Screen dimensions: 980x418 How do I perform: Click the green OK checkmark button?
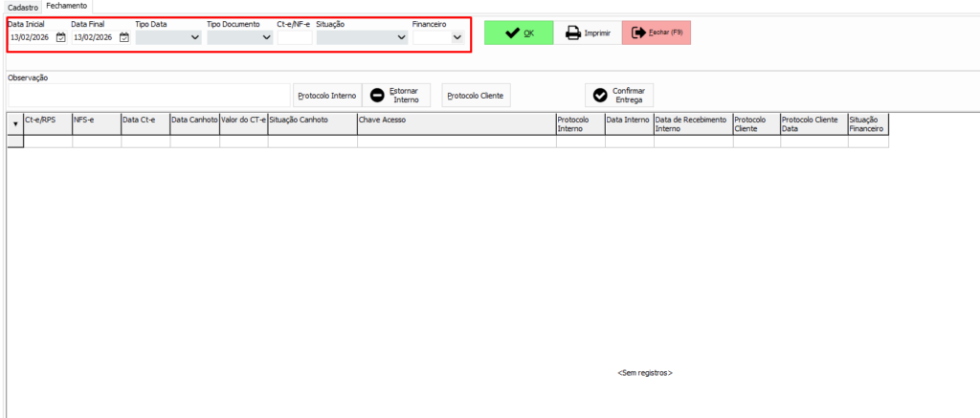(x=519, y=33)
